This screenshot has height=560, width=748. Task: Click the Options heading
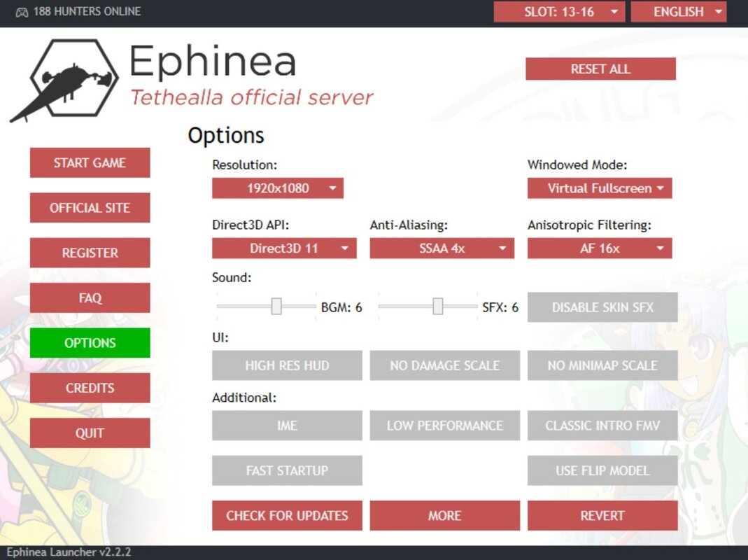[x=225, y=136]
